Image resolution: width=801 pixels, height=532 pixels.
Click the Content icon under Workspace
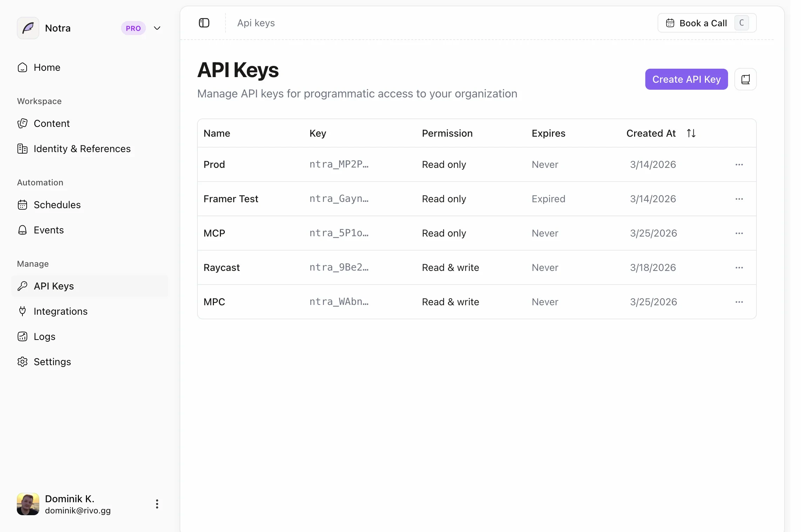click(22, 123)
